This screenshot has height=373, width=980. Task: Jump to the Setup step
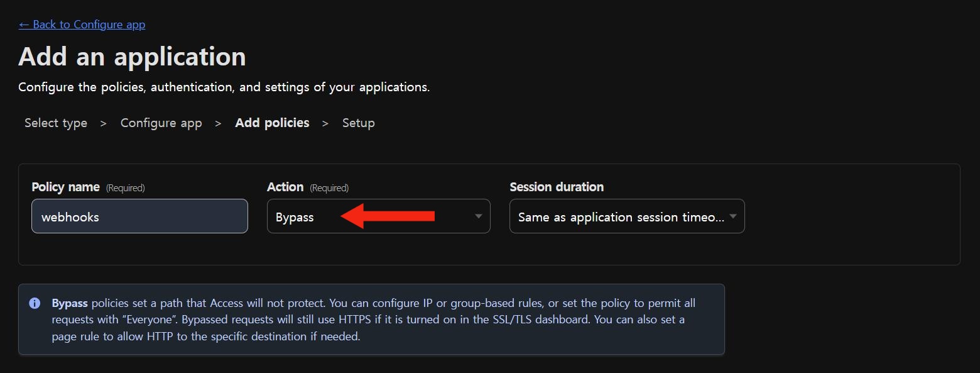(358, 123)
